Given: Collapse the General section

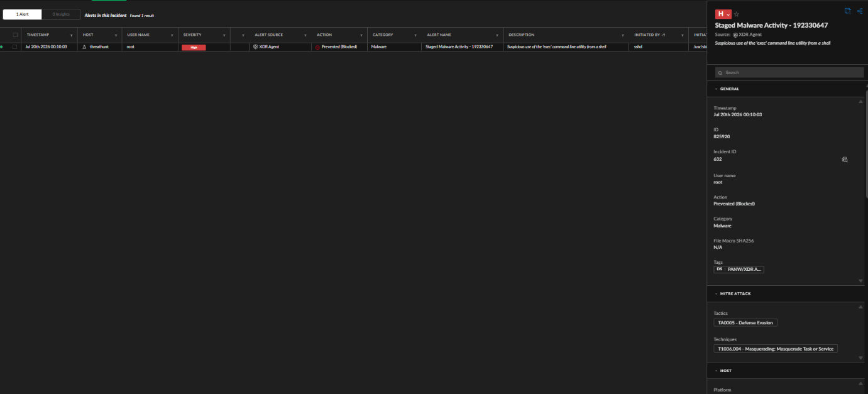Looking at the screenshot, I should [717, 89].
